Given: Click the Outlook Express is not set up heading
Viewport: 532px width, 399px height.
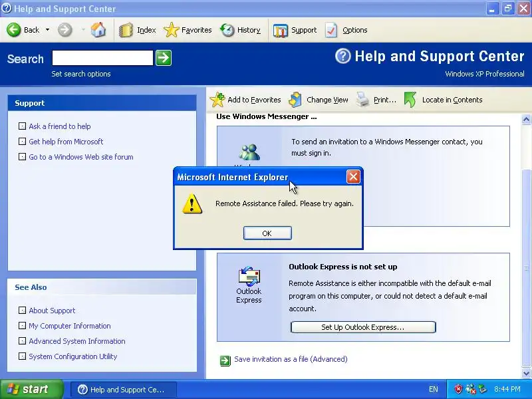Looking at the screenshot, I should pos(343,267).
